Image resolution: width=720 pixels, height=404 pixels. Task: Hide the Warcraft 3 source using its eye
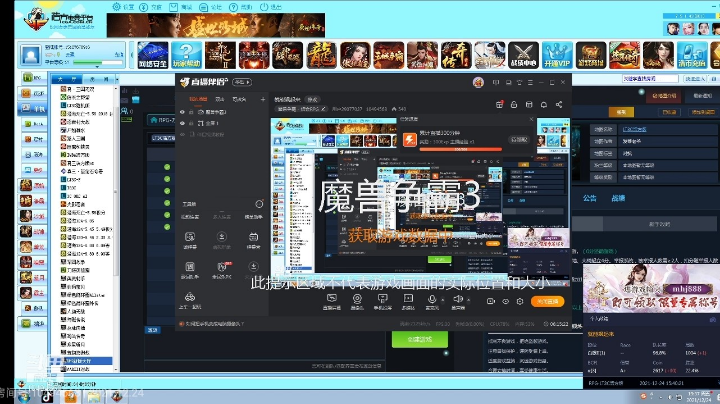[182, 112]
